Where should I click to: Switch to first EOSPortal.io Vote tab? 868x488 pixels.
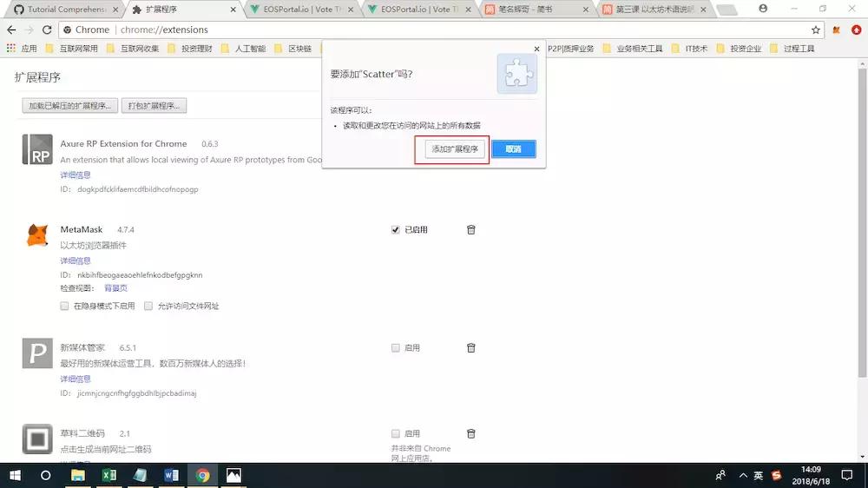[x=300, y=10]
